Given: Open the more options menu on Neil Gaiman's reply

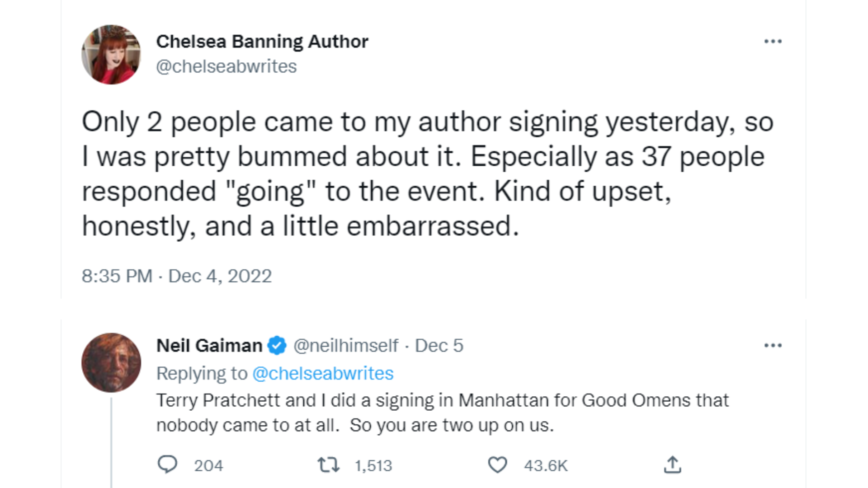Looking at the screenshot, I should tap(773, 346).
